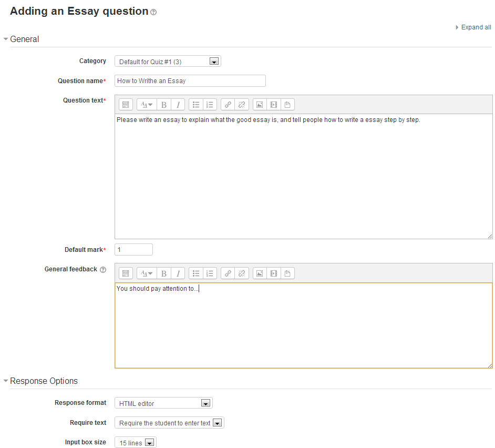Show more buttons in Question text toolbar
495x448 pixels.
coord(126,105)
